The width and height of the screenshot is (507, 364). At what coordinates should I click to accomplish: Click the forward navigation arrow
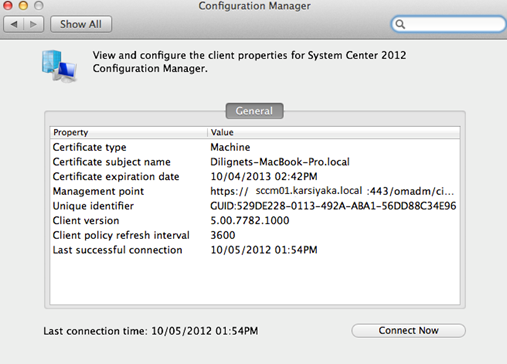[33, 24]
